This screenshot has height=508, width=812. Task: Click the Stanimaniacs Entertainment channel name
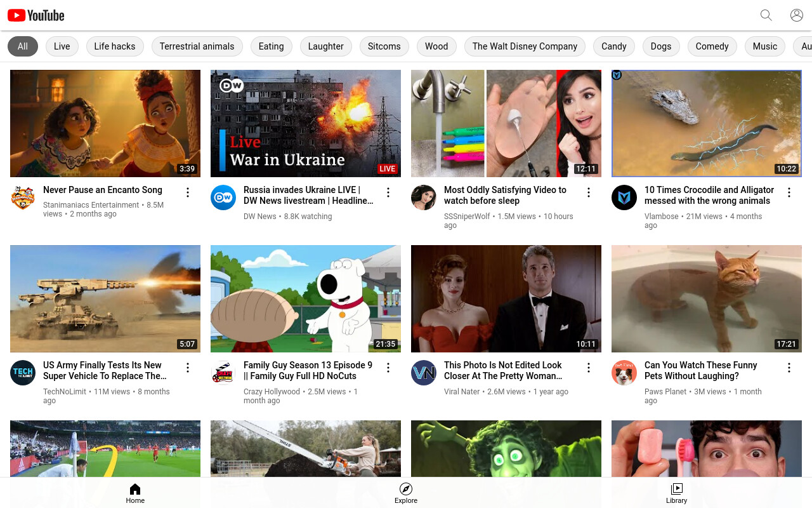pos(91,205)
